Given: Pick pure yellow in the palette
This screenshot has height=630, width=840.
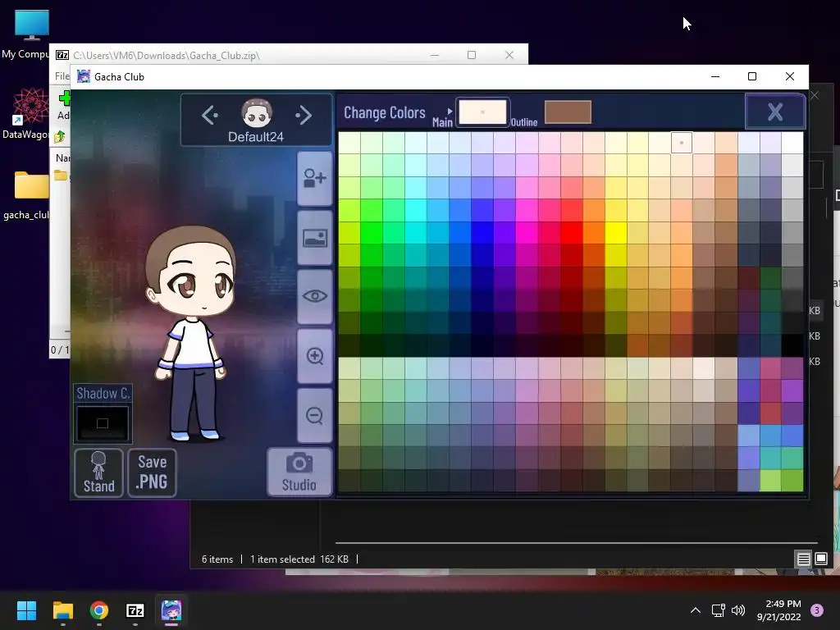Looking at the screenshot, I should (616, 232).
